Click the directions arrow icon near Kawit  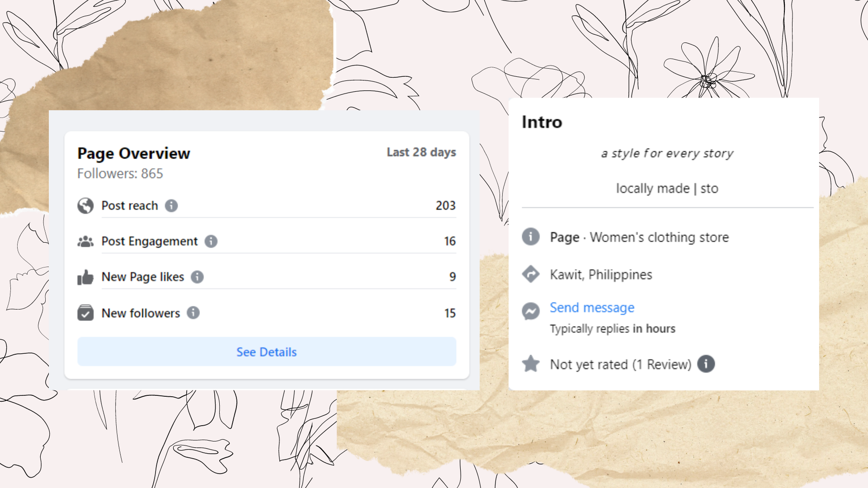pyautogui.click(x=531, y=274)
